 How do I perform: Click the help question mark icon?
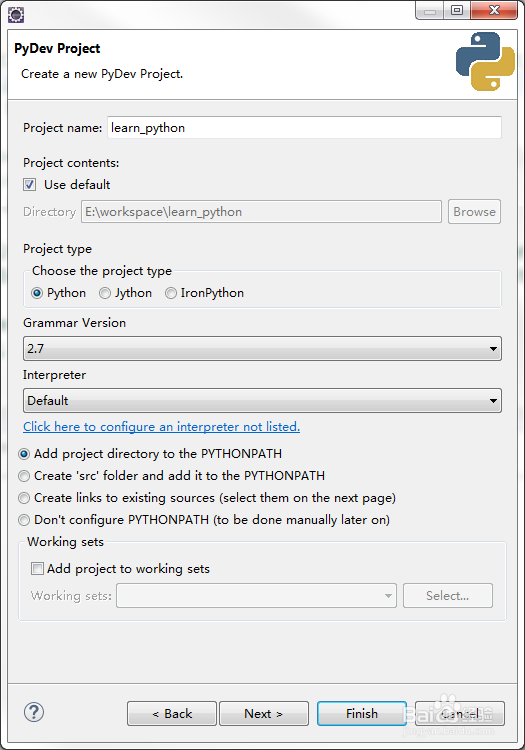(34, 712)
